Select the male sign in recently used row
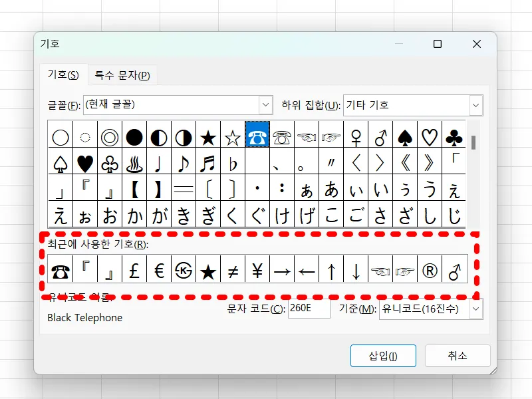532x399 pixels. (x=454, y=269)
